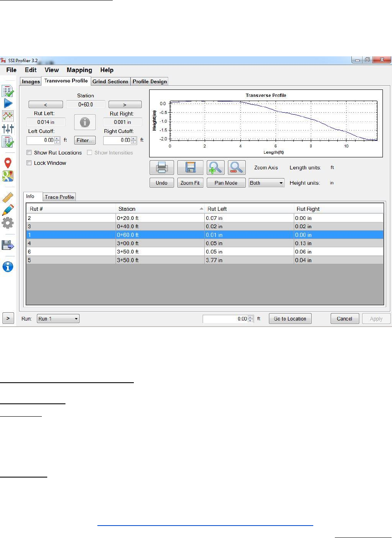Click the gray info button between rut values
This screenshot has height=538, width=392.
[85, 122]
